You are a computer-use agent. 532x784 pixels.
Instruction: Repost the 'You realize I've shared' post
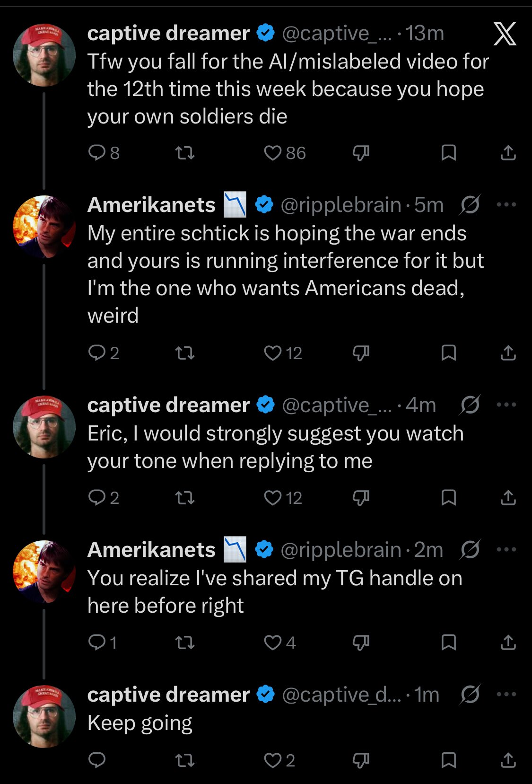[185, 643]
